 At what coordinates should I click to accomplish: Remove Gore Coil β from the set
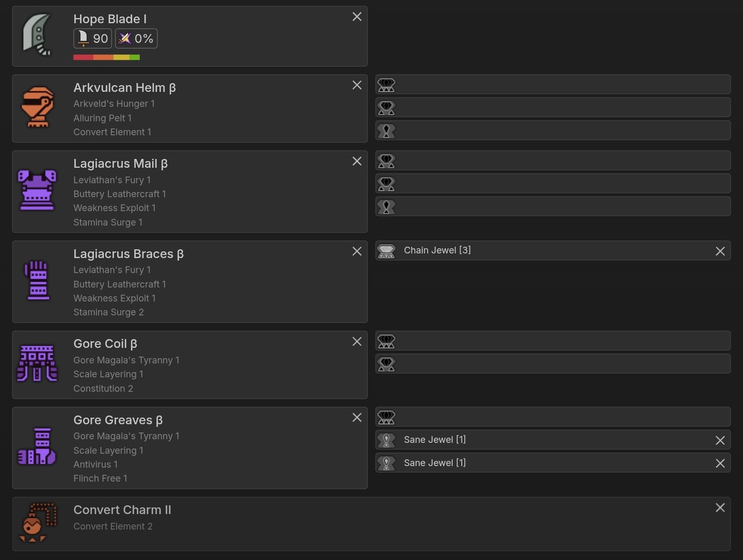coord(357,342)
